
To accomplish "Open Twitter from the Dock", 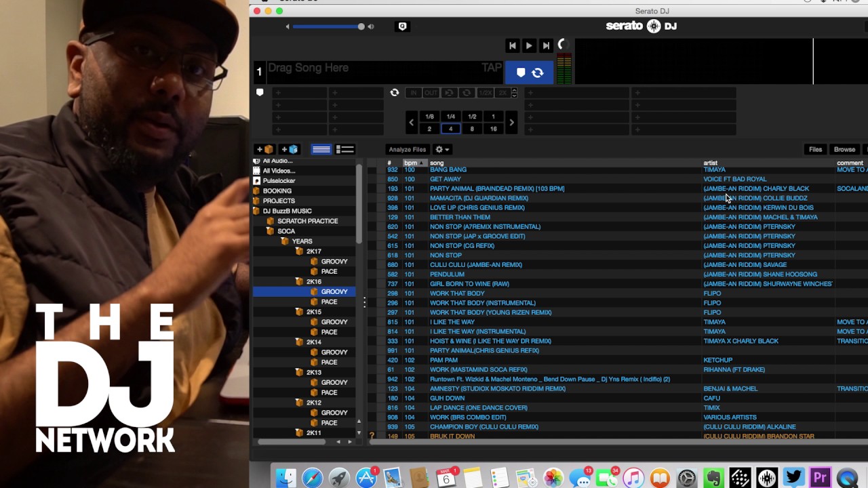I will click(x=793, y=477).
